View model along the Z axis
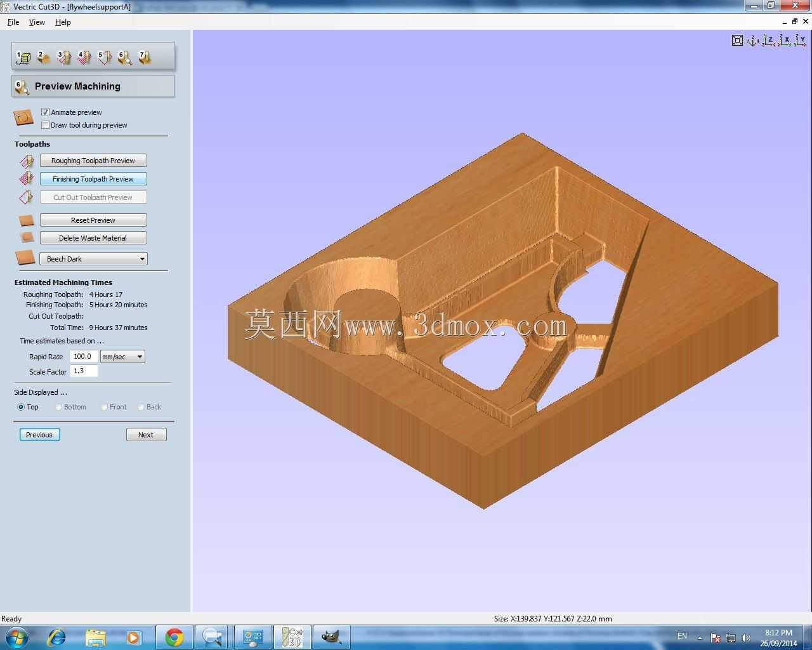 pyautogui.click(x=769, y=41)
